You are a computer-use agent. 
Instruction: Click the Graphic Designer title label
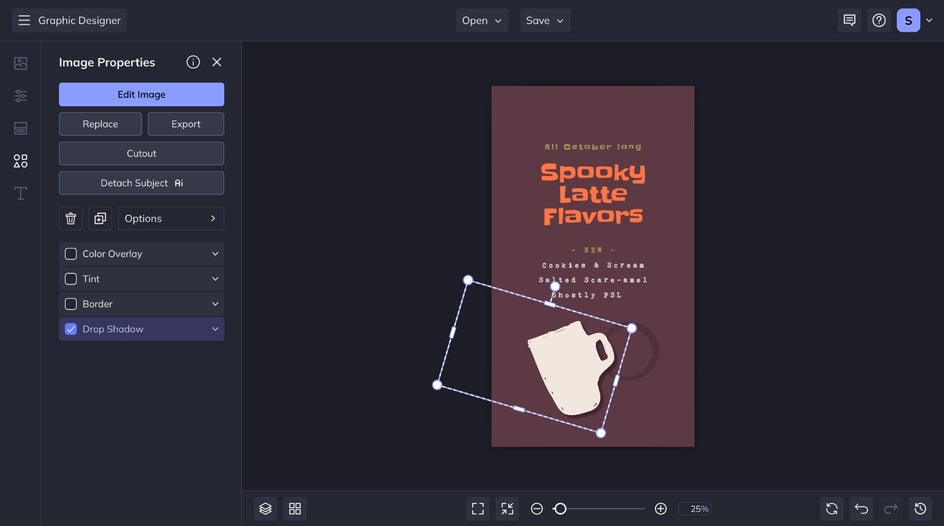click(x=79, y=20)
